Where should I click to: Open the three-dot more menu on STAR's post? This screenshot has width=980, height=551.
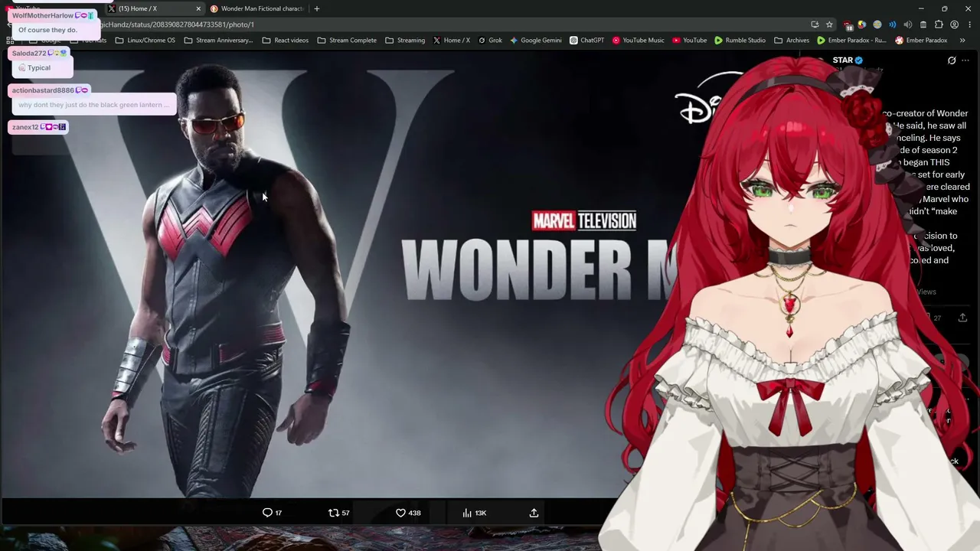coord(965,60)
